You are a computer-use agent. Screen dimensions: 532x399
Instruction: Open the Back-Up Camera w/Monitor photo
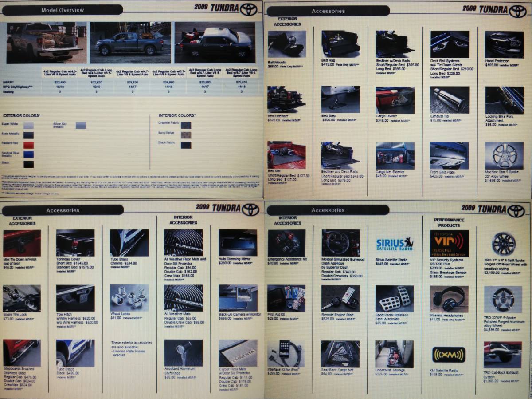(x=238, y=298)
